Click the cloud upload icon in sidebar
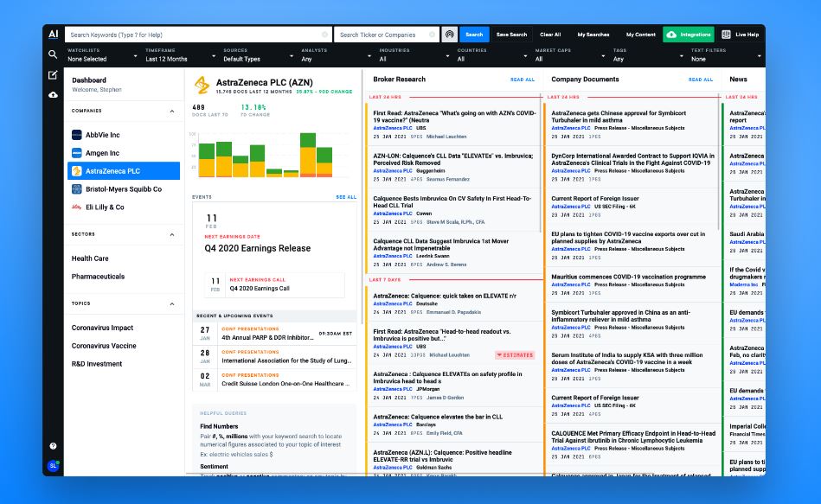This screenshot has height=504, width=821. 53,95
